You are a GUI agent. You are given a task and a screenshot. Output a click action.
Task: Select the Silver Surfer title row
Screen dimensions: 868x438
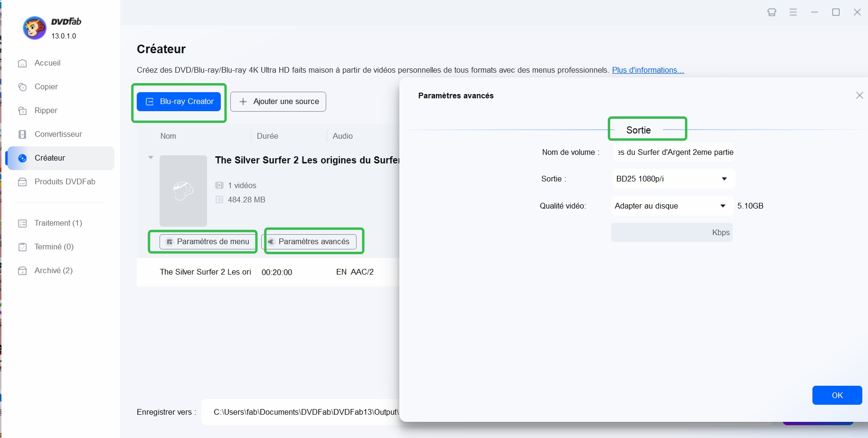tap(268, 272)
